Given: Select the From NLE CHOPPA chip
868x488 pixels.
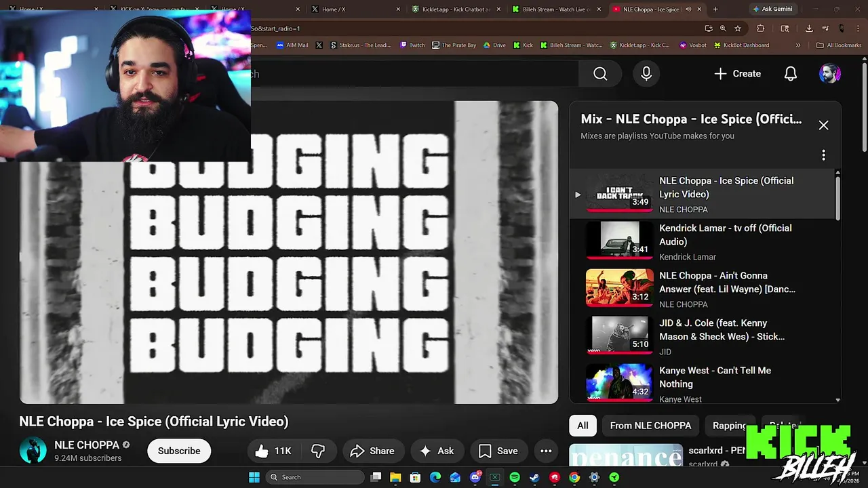Looking at the screenshot, I should (650, 426).
